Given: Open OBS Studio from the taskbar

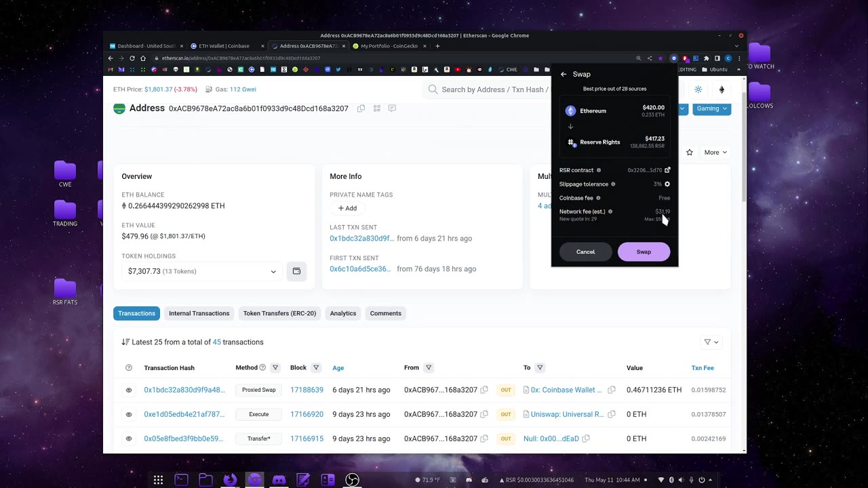Looking at the screenshot, I should (x=352, y=480).
